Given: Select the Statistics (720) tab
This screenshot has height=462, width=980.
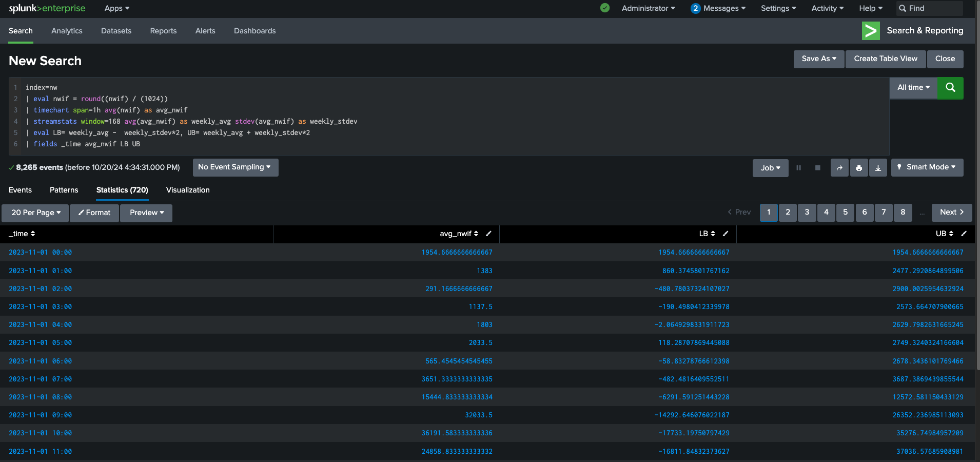Looking at the screenshot, I should coord(122,190).
